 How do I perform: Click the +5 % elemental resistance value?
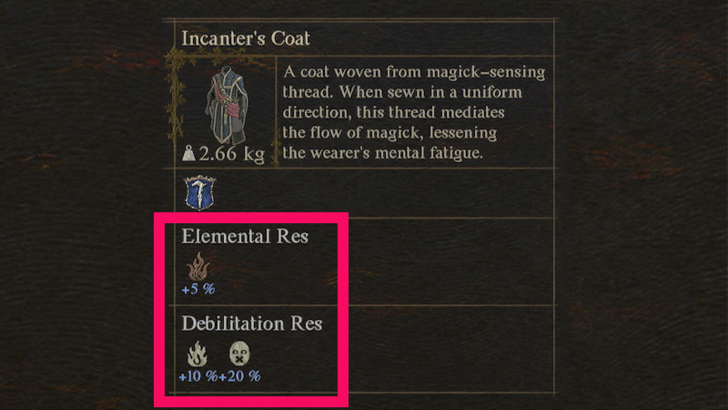pyautogui.click(x=198, y=289)
